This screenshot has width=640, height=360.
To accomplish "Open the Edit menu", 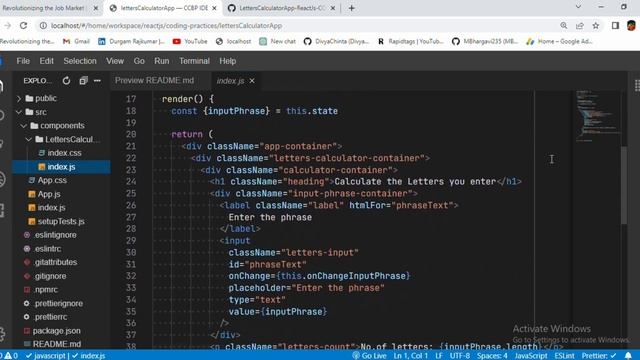I will click(47, 61).
